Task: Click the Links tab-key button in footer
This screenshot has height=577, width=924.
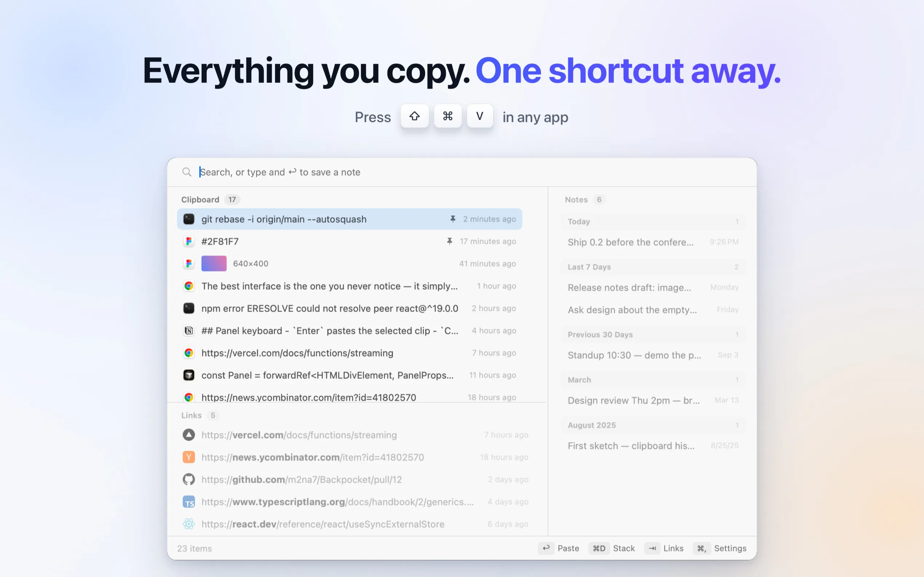Action: click(664, 548)
